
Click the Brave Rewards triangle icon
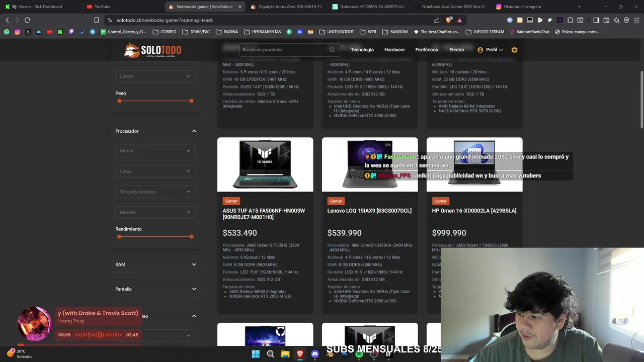coord(459,20)
